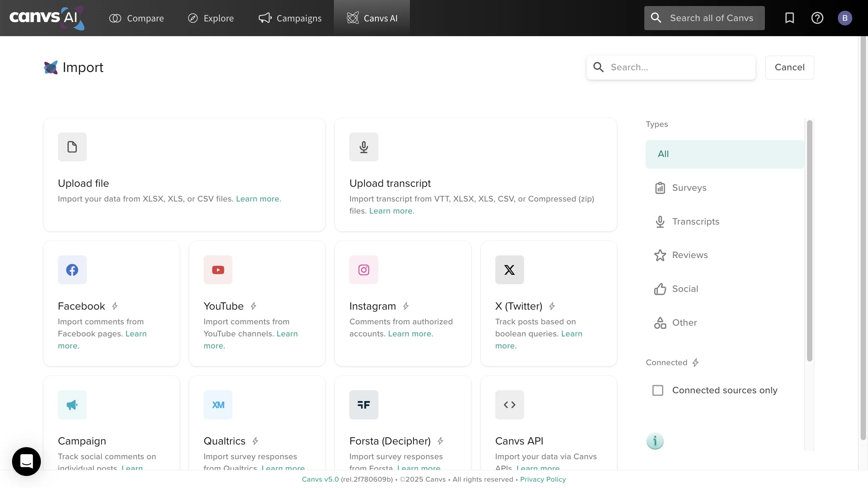Select the YouTube source icon

point(218,270)
